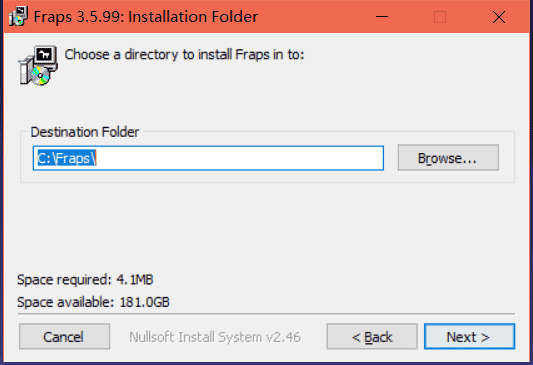Screen dimensions: 533x365
Task: Click the Space available: 181.0GB text
Action: click(93, 302)
